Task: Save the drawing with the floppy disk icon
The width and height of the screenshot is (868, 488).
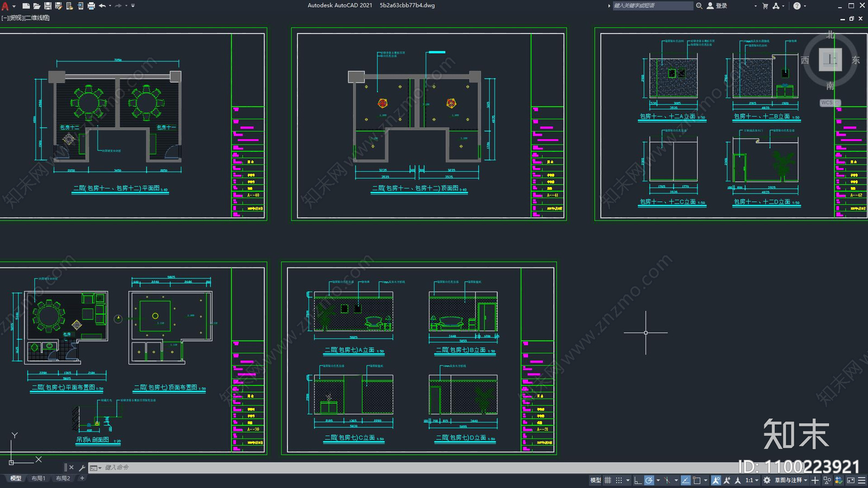Action: pos(48,6)
